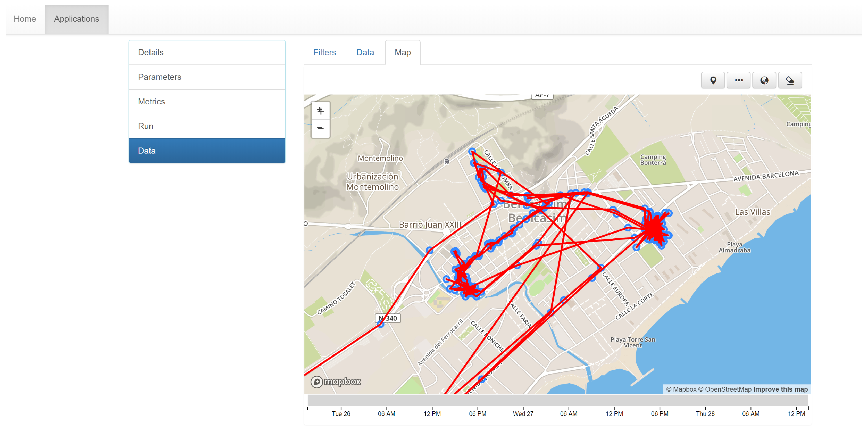Screen dimensions: 868x431
Task: Open the Run sidebar section
Action: [x=207, y=126]
